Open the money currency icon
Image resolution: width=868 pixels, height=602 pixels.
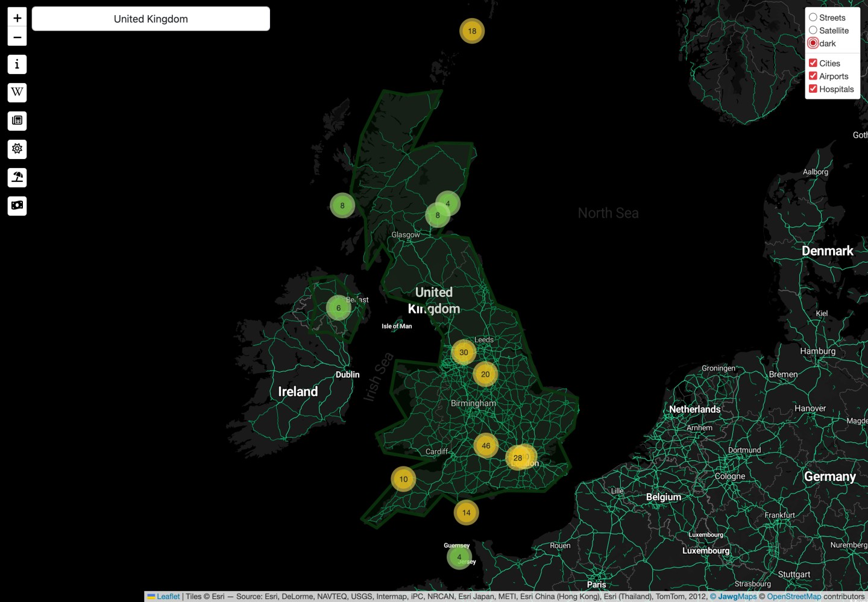(17, 205)
